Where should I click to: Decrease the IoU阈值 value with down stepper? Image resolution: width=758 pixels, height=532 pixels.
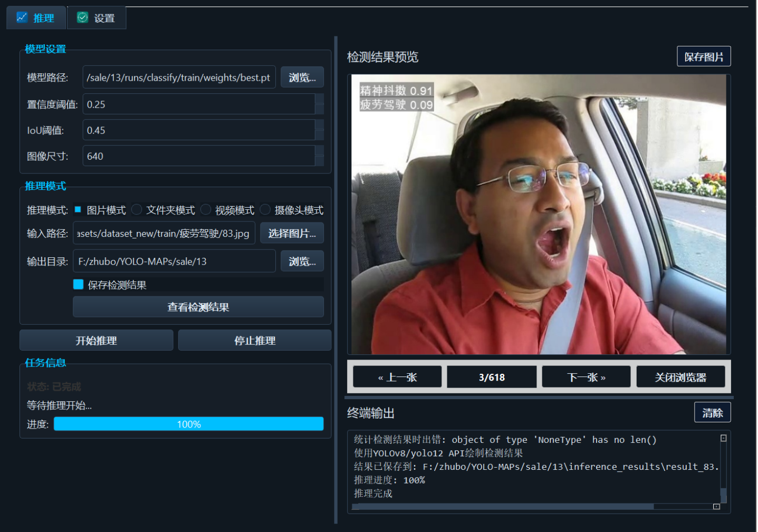point(319,135)
